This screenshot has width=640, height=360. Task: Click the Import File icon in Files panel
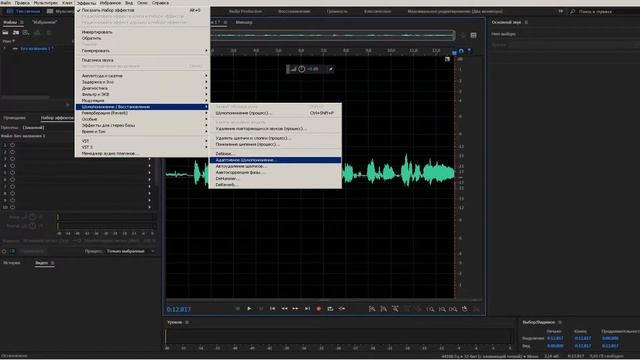(x=16, y=32)
